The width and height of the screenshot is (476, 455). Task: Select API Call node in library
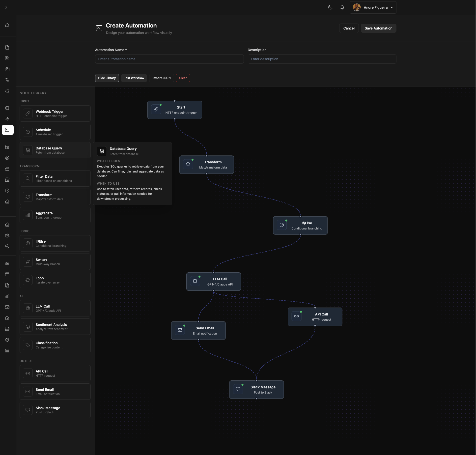(x=55, y=373)
